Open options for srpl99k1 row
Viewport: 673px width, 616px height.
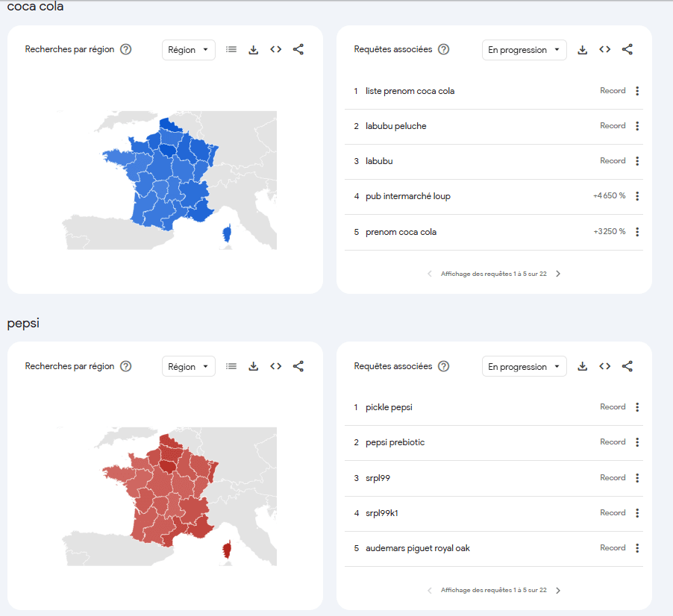coord(637,513)
